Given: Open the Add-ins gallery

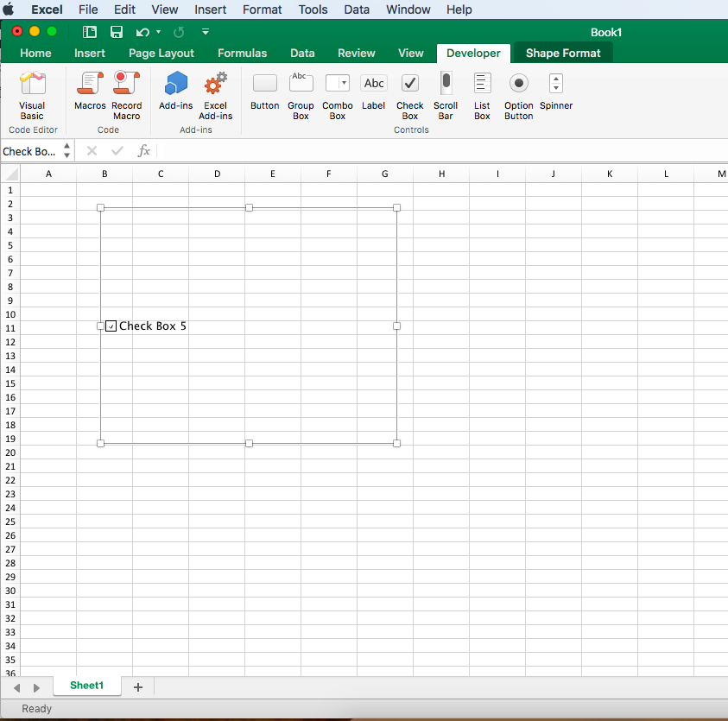Looking at the screenshot, I should click(x=175, y=91).
